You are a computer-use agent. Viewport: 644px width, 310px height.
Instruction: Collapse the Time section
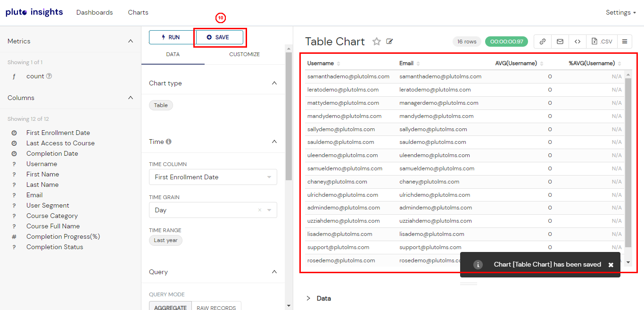point(274,142)
